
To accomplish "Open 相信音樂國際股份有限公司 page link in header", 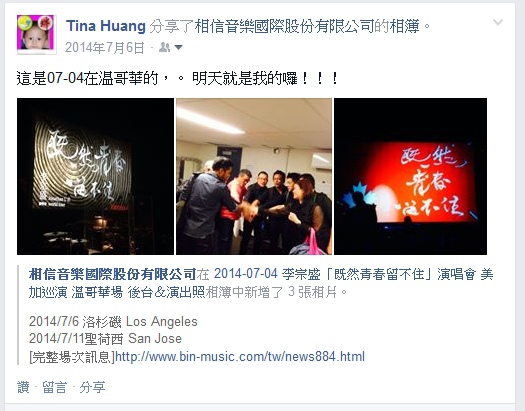I will point(284,26).
